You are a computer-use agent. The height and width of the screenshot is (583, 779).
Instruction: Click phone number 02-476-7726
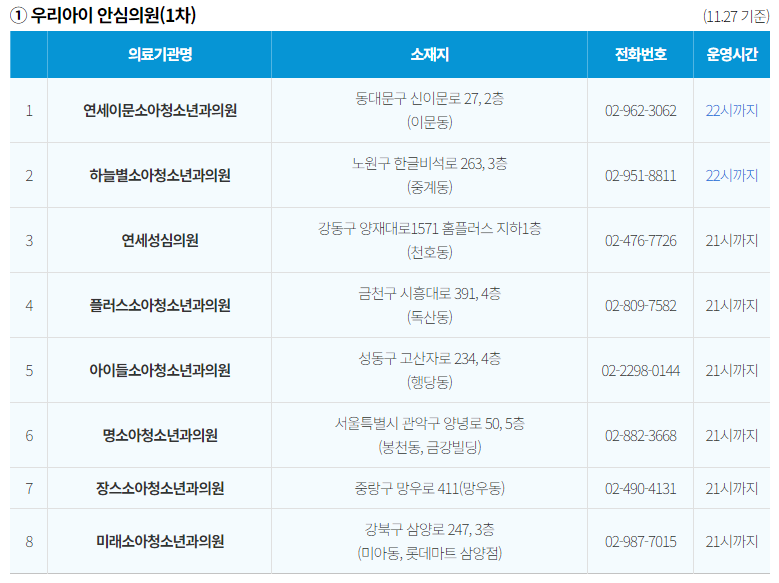pos(640,241)
